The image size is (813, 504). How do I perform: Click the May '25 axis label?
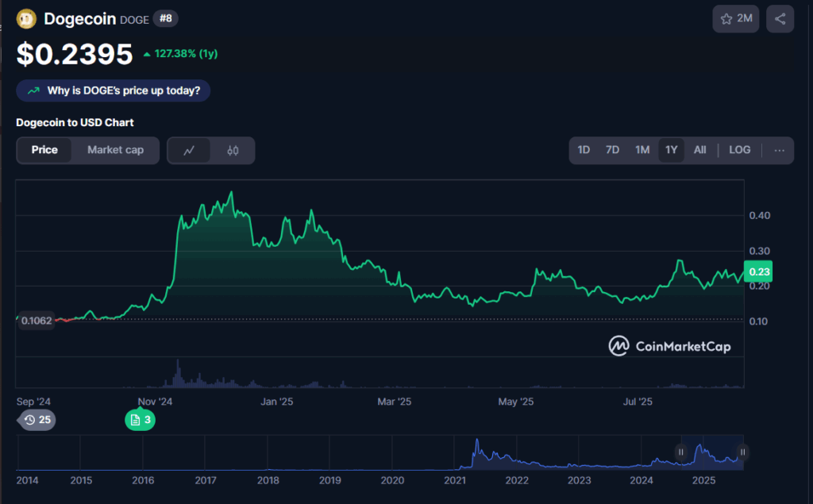pyautogui.click(x=516, y=402)
